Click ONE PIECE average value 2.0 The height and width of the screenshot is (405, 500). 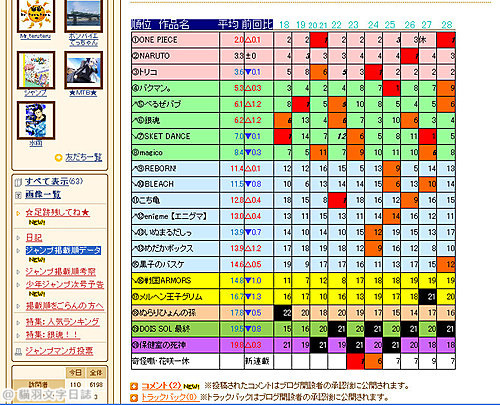tap(238, 40)
